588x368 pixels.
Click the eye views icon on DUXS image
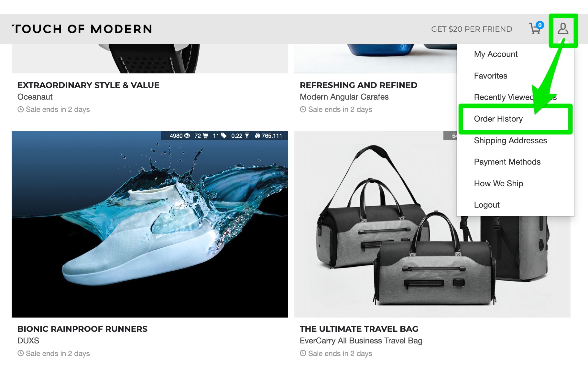187,135
